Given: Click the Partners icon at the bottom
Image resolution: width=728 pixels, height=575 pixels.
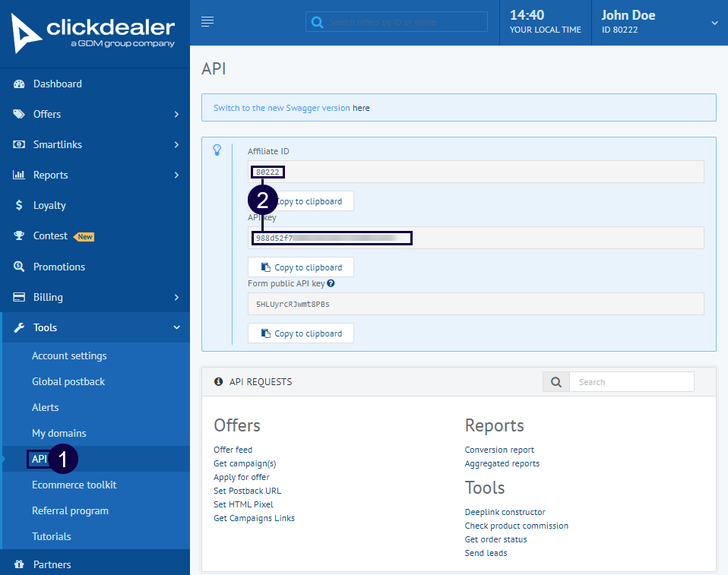Looking at the screenshot, I should coord(18,564).
